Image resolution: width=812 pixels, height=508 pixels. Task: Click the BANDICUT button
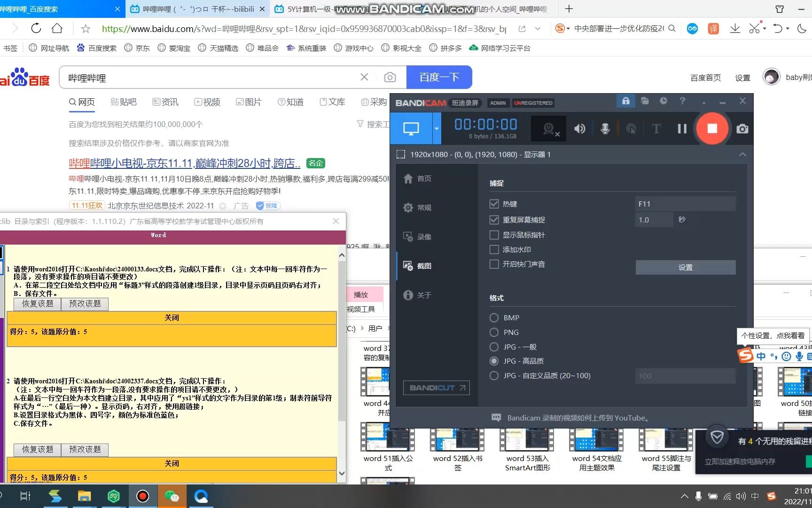436,388
